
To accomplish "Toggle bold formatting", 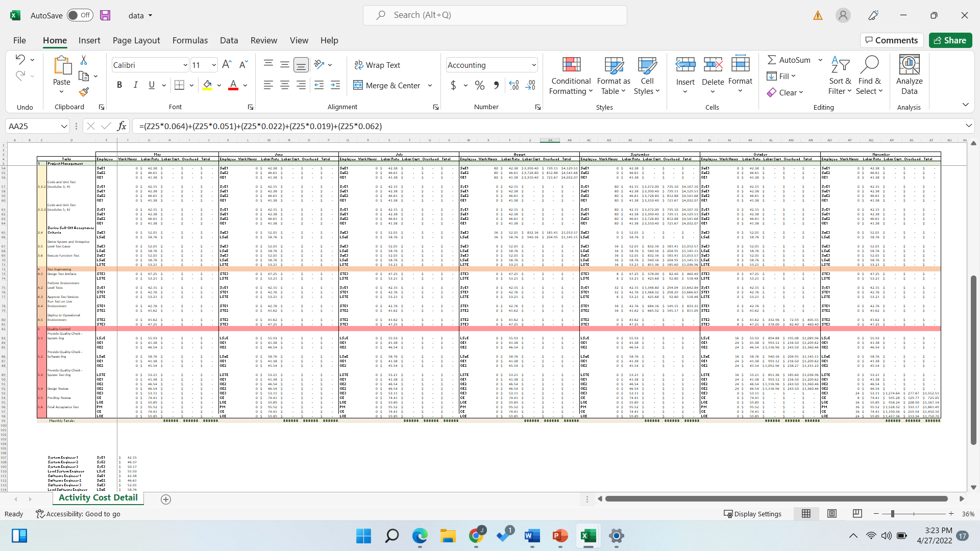I will pos(119,85).
